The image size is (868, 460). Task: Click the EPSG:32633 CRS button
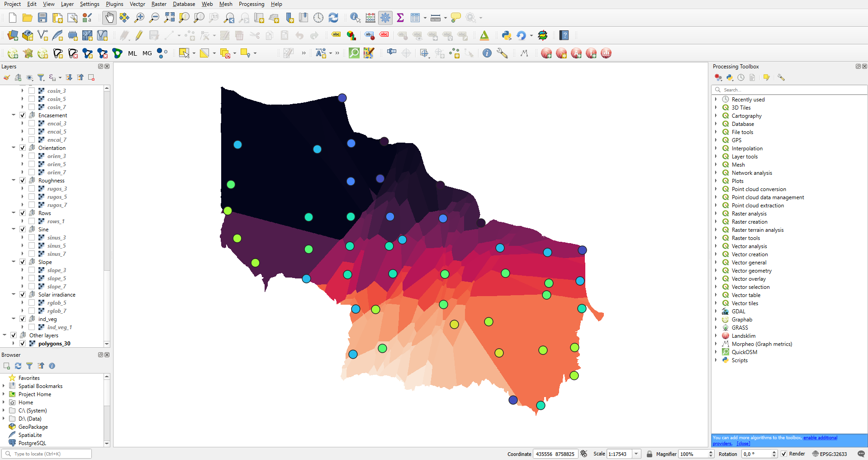pyautogui.click(x=830, y=454)
